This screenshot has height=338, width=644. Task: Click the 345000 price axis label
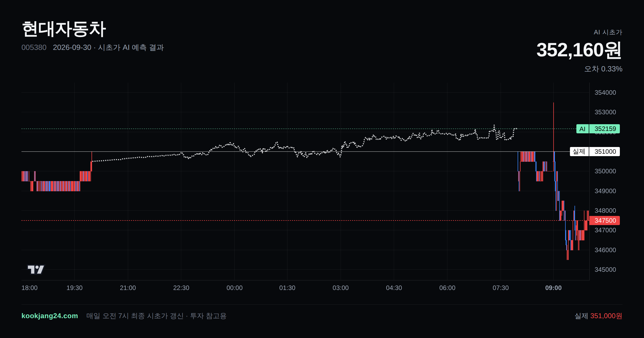click(x=605, y=270)
